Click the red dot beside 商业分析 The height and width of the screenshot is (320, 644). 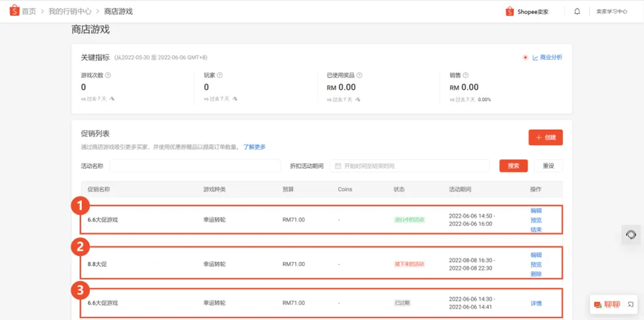pyautogui.click(x=525, y=57)
